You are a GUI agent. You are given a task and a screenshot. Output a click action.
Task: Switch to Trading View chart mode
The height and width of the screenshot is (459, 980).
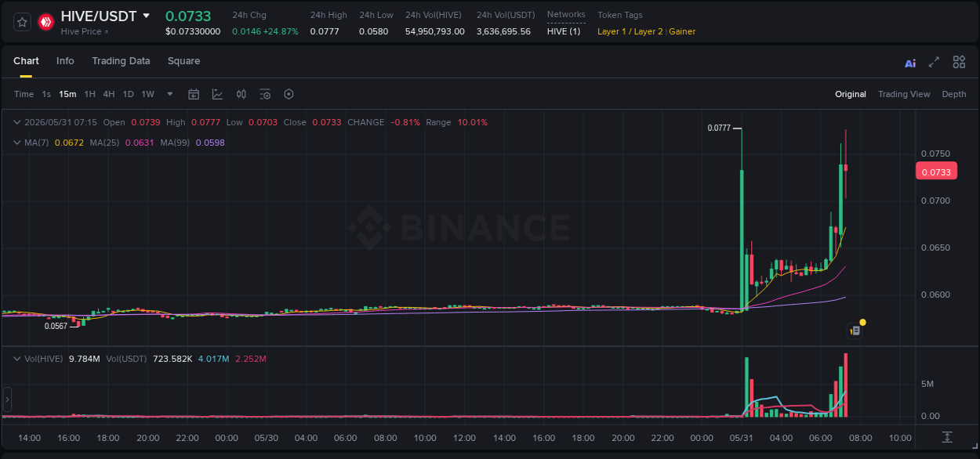904,94
